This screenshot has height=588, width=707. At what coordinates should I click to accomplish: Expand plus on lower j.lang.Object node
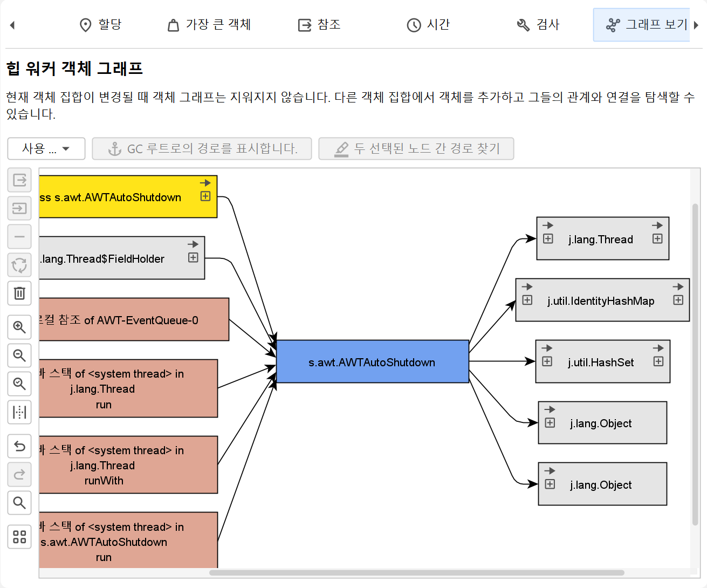click(x=550, y=484)
